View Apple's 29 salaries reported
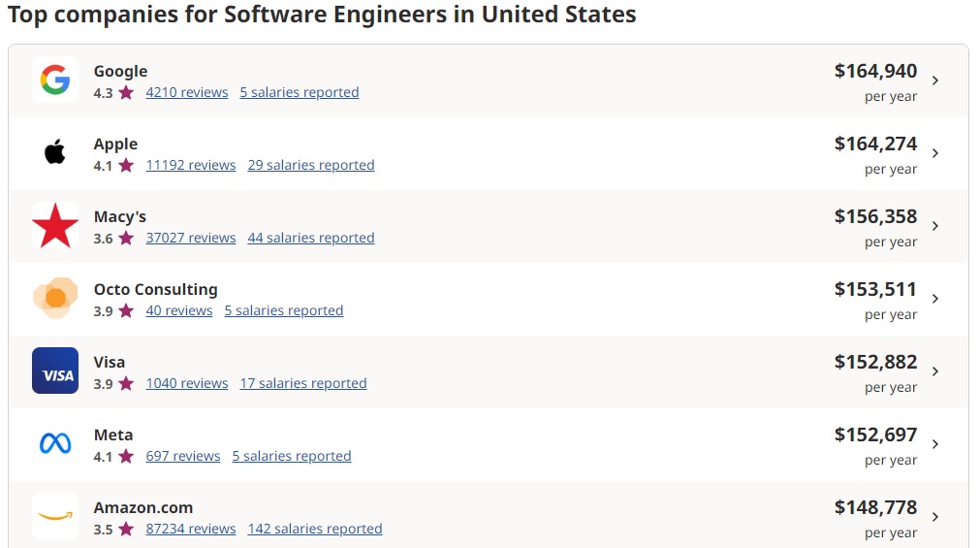Viewport: 980px width, 548px height. point(311,165)
